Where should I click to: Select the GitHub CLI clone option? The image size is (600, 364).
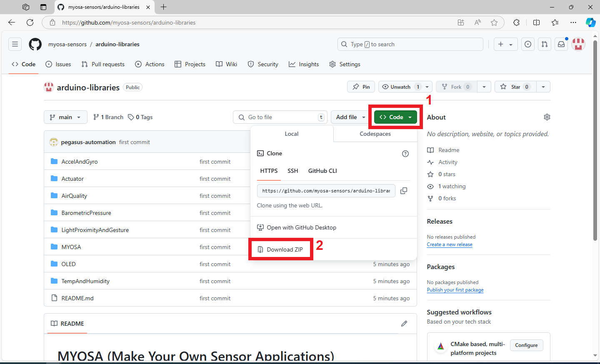[322, 171]
